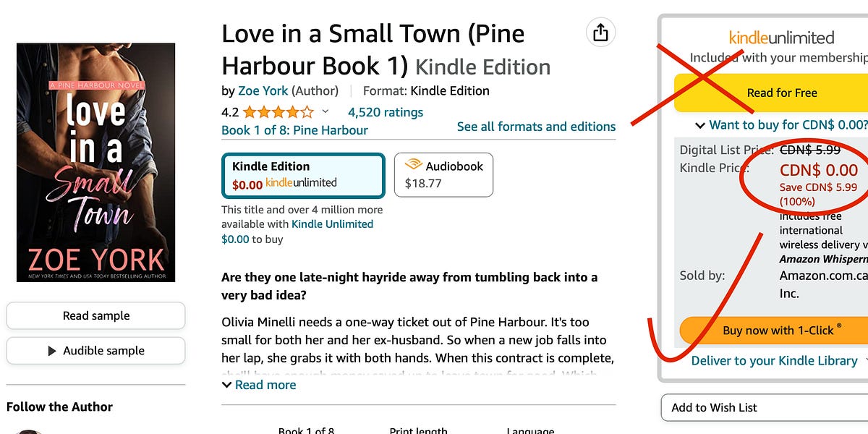The width and height of the screenshot is (868, 434).
Task: Open the ratings breakdown chevron next to stars
Action: pyautogui.click(x=325, y=111)
